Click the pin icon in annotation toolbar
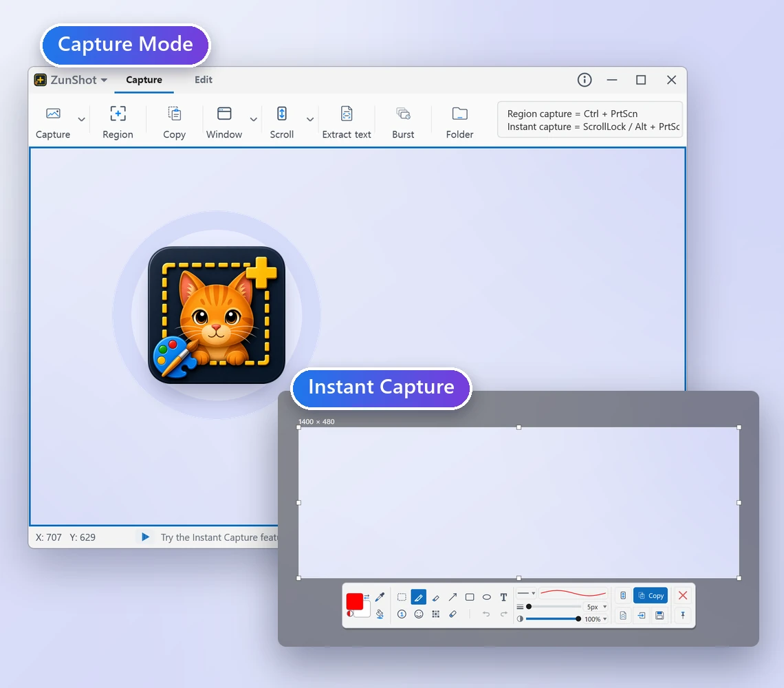784x688 pixels. click(x=682, y=615)
